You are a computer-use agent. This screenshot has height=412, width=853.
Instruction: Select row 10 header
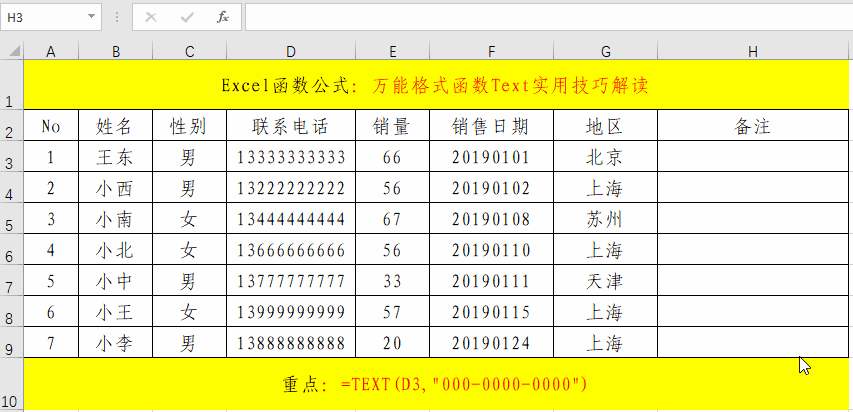click(11, 384)
